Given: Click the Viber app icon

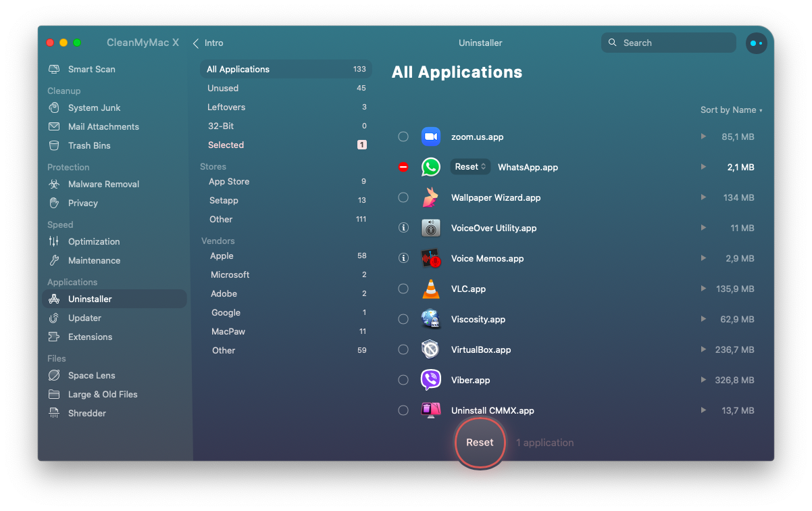Looking at the screenshot, I should pos(431,380).
